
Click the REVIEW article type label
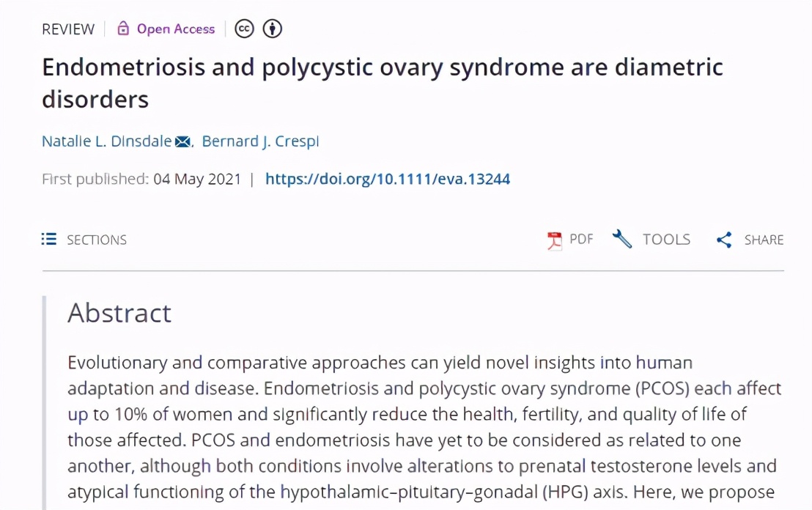tap(68, 29)
